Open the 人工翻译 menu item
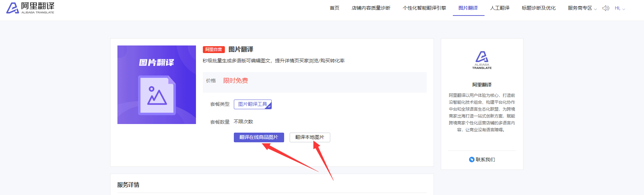Screen dimensions: 644x195 [500, 8]
